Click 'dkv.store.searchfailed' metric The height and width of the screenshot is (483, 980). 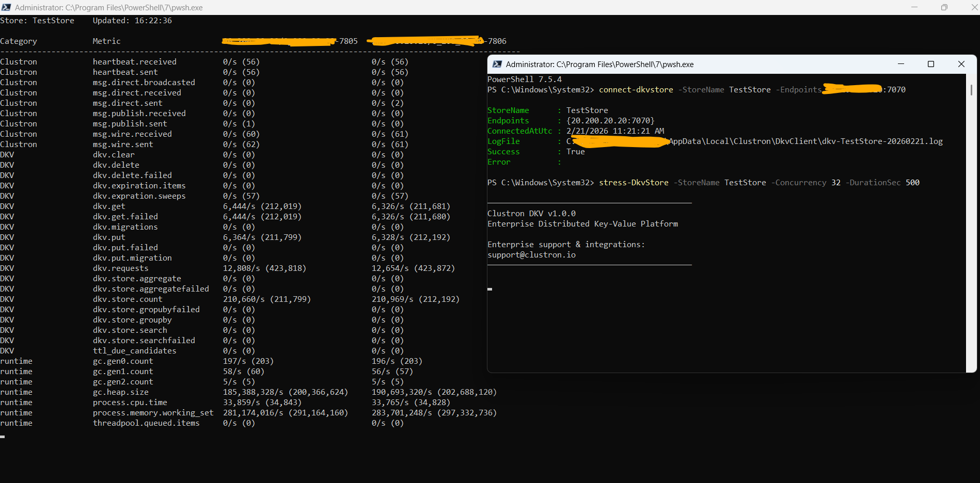[144, 341]
